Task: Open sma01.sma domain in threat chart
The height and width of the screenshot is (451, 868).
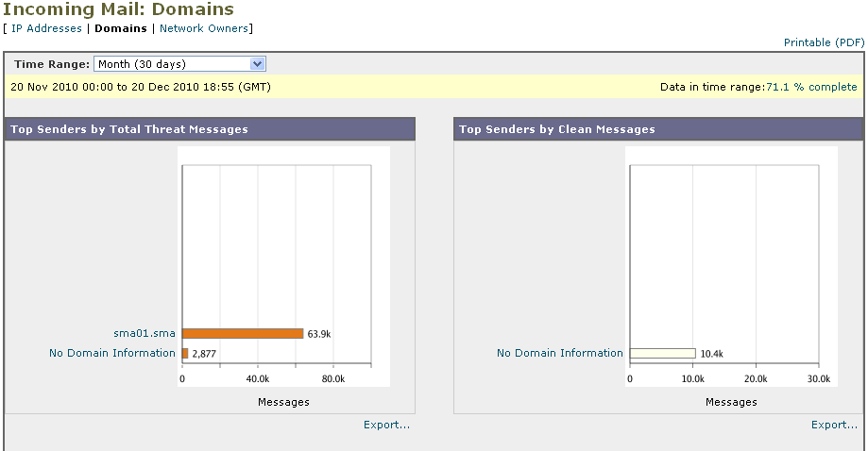Action: coord(145,333)
